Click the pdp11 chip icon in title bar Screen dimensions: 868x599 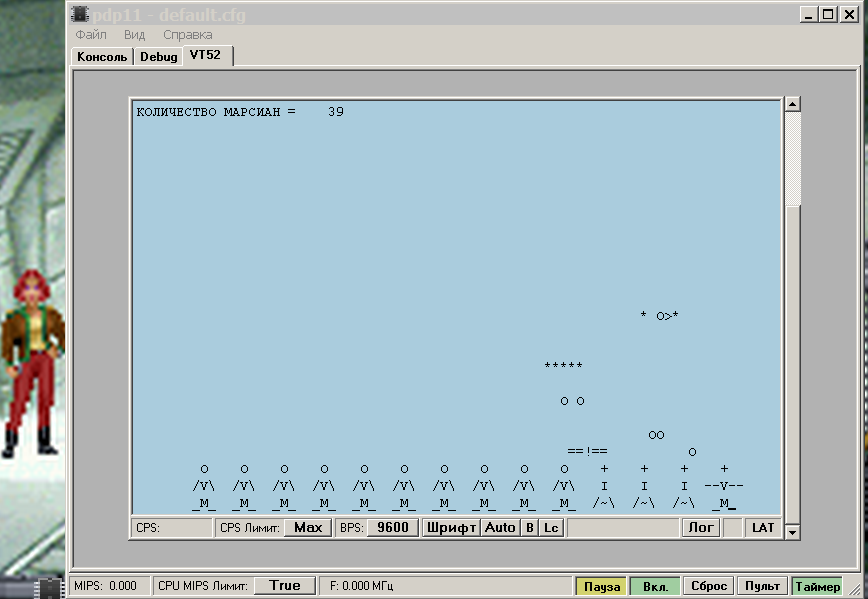80,14
